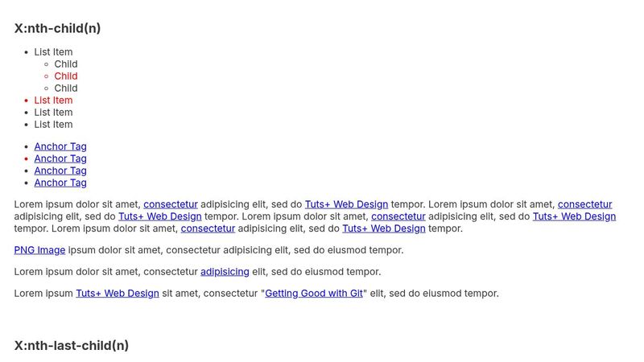Open "Tuts+ Web Design" link in the last paragraph
Screen dimensions: 644x362
pos(118,294)
